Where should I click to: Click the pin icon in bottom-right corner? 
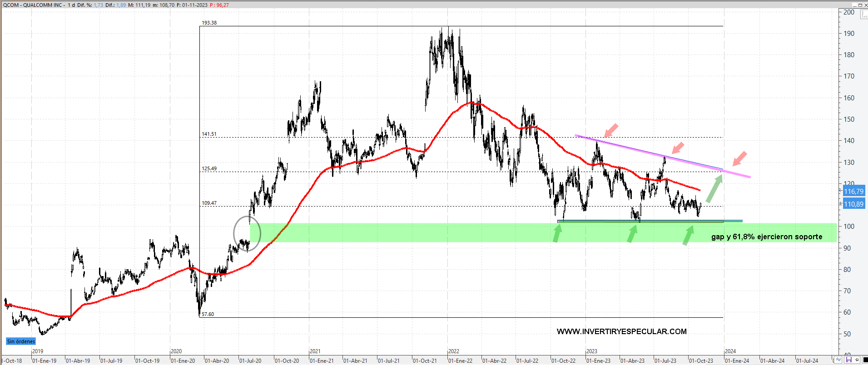[x=857, y=360]
